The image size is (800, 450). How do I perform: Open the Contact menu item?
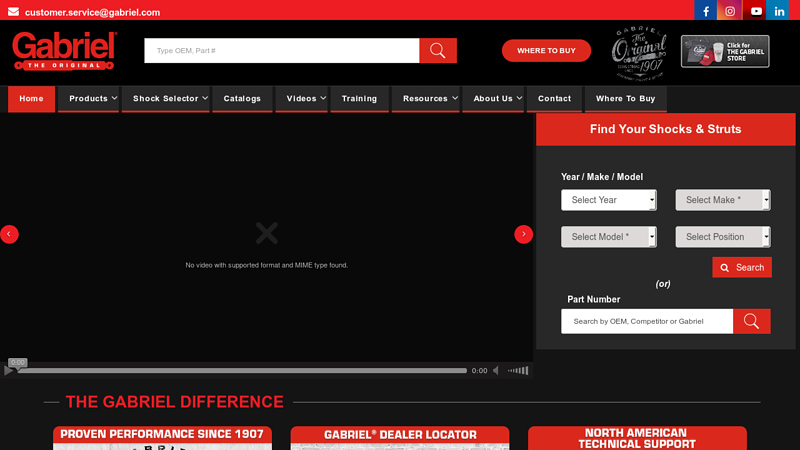click(554, 98)
